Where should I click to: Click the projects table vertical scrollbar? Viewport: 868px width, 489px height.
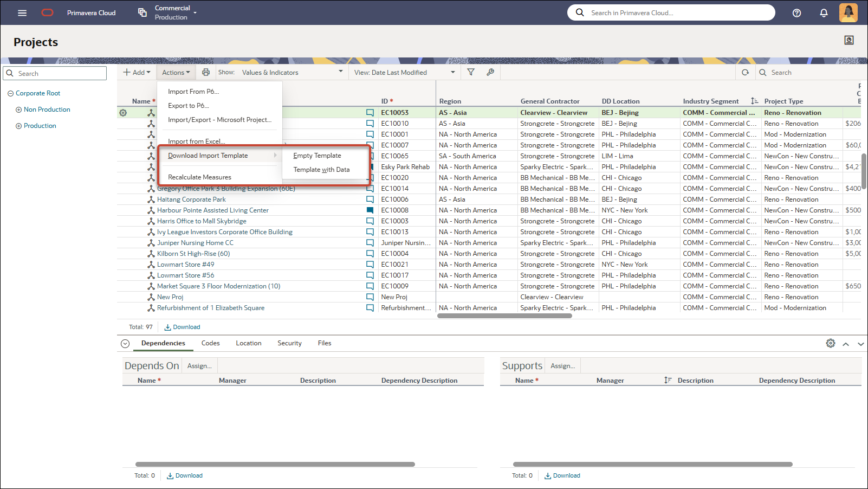(864, 171)
